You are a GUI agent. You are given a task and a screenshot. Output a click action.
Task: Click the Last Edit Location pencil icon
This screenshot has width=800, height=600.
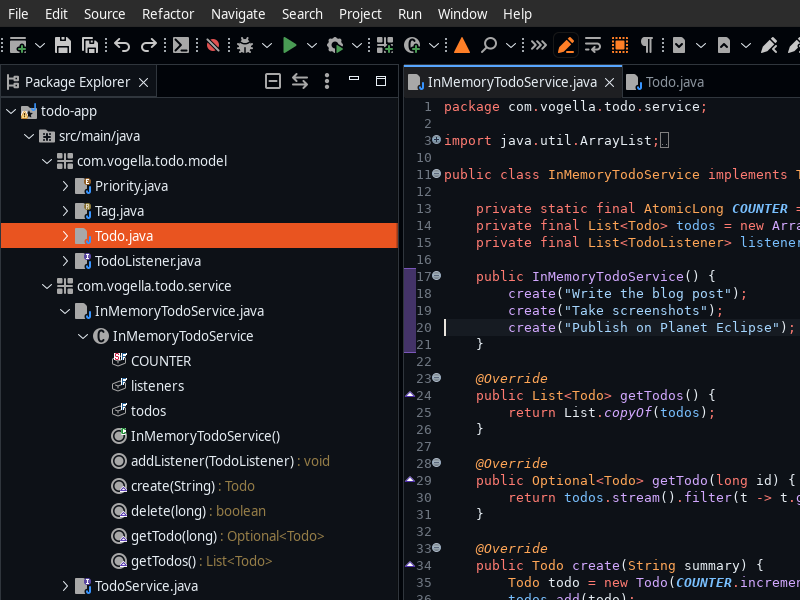769,45
